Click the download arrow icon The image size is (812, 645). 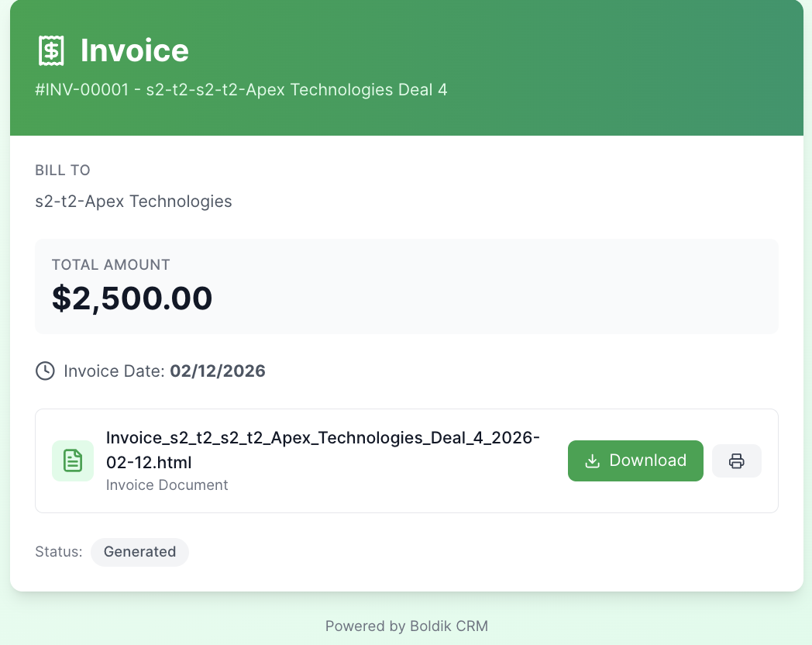(592, 460)
